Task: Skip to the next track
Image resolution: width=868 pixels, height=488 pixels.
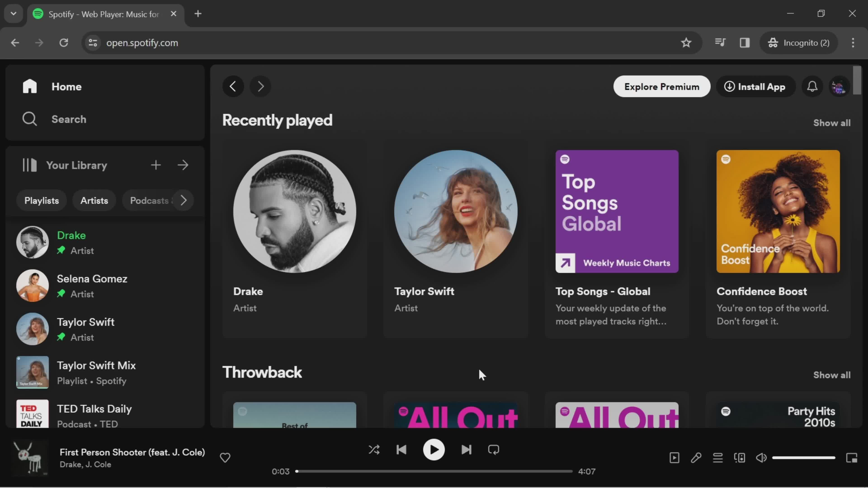Action: [466, 450]
